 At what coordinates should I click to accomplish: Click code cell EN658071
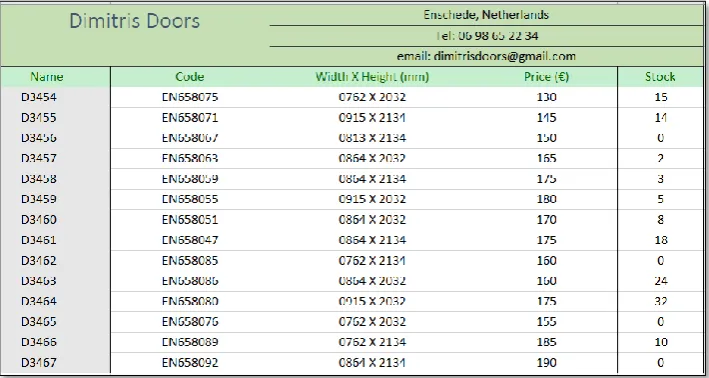pos(190,118)
